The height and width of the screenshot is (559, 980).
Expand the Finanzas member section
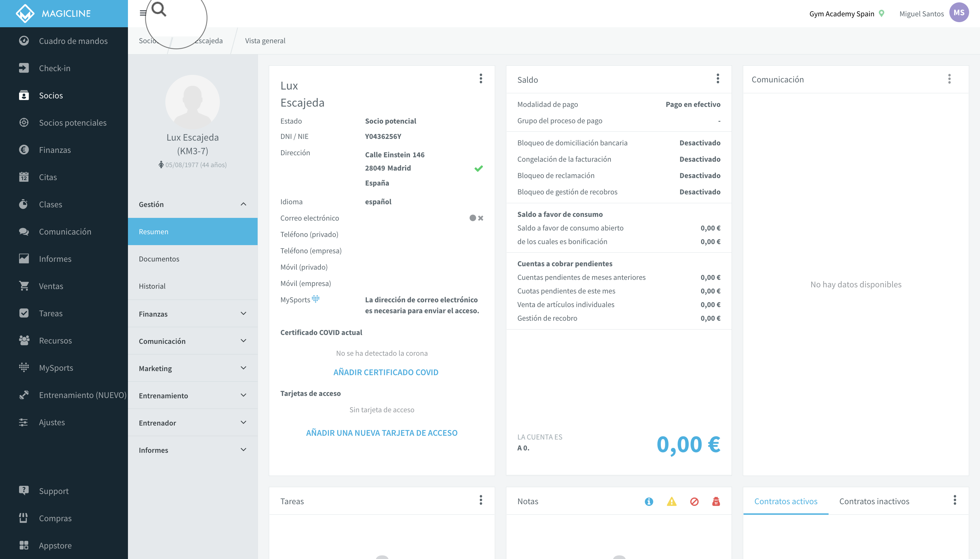(193, 314)
